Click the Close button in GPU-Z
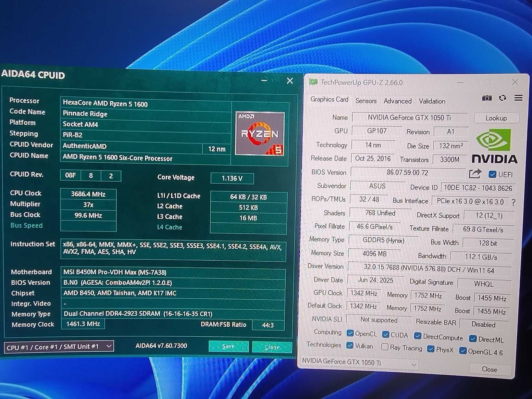The width and height of the screenshot is (532, 399). tap(489, 369)
